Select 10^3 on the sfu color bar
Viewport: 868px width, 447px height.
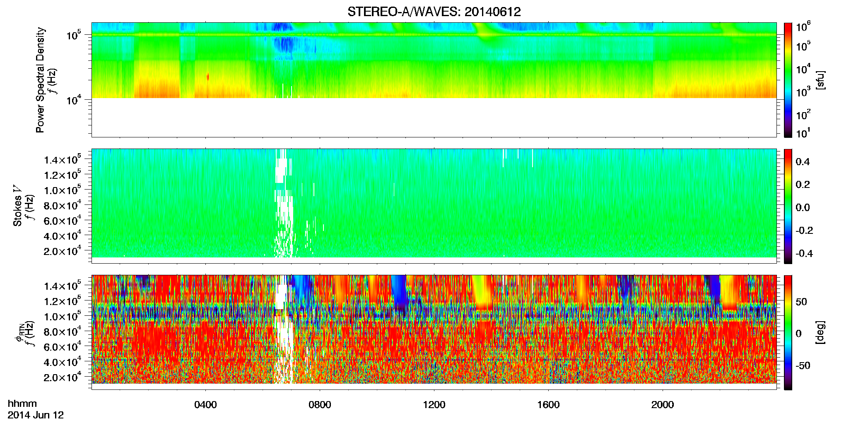click(x=804, y=92)
